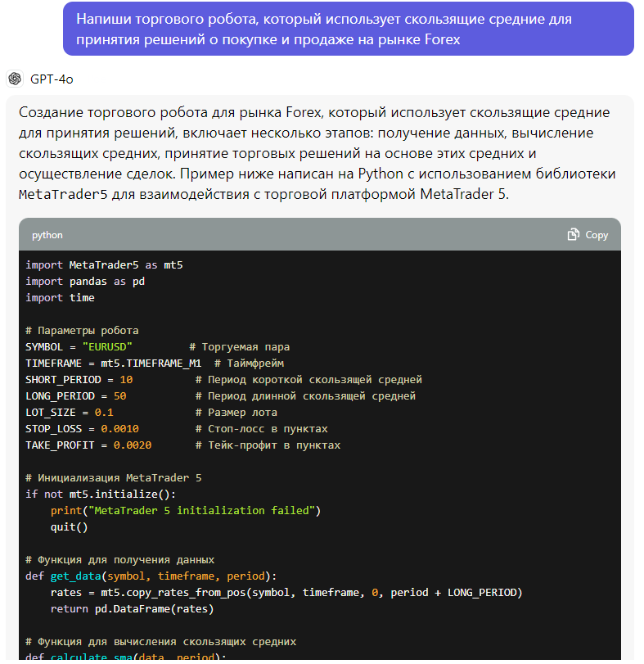Click the comment '# Период короткой скользящей средней'
This screenshot has height=664, width=644.
coord(308,380)
